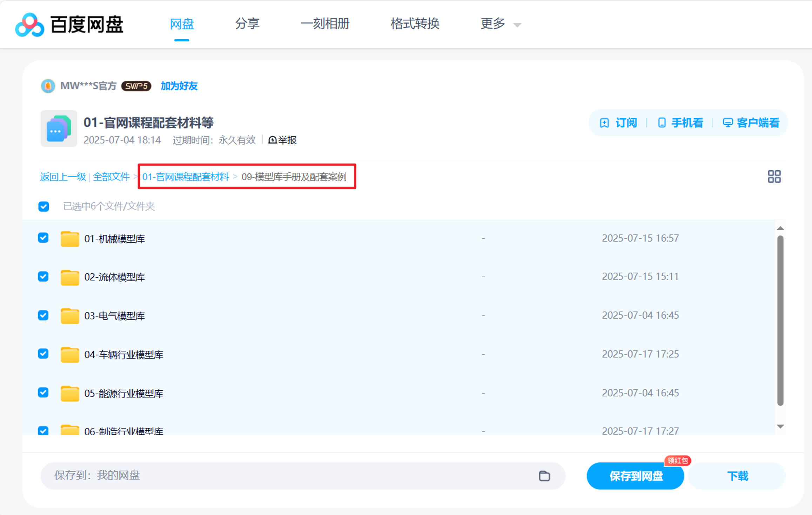
Task: Uncheck the 02-流体模型库 checkbox
Action: [43, 277]
